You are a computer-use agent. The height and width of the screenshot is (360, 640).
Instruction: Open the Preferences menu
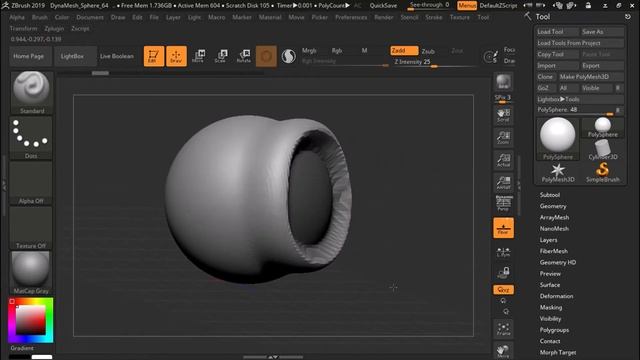(x=351, y=18)
